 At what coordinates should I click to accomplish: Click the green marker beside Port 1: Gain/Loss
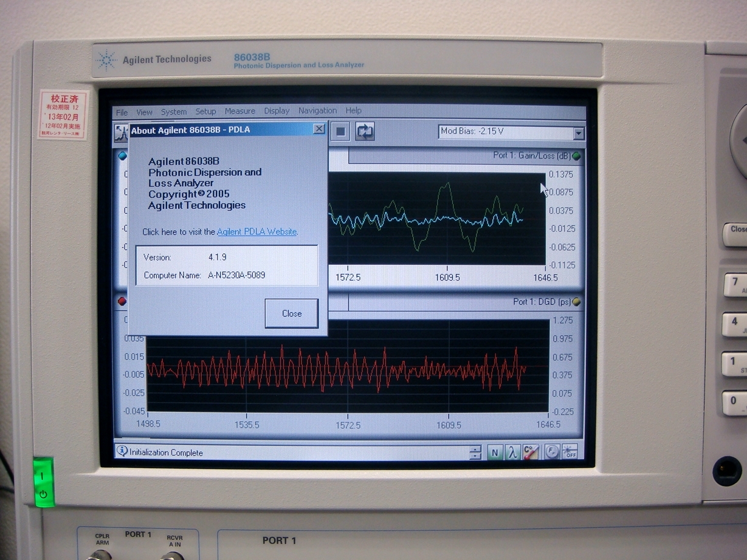tap(576, 156)
